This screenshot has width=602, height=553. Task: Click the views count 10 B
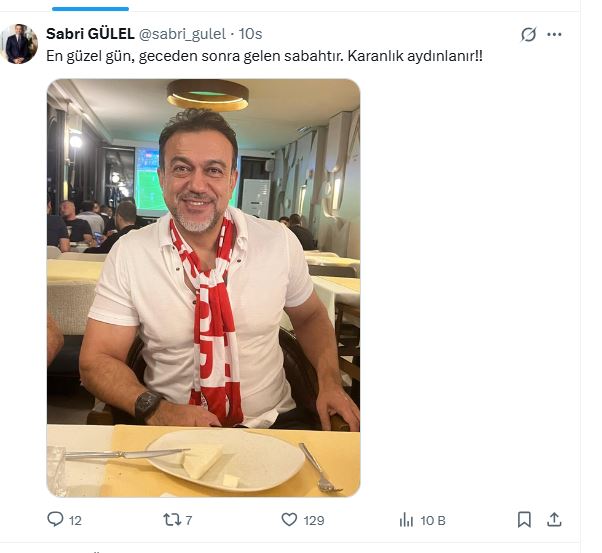coord(432,520)
